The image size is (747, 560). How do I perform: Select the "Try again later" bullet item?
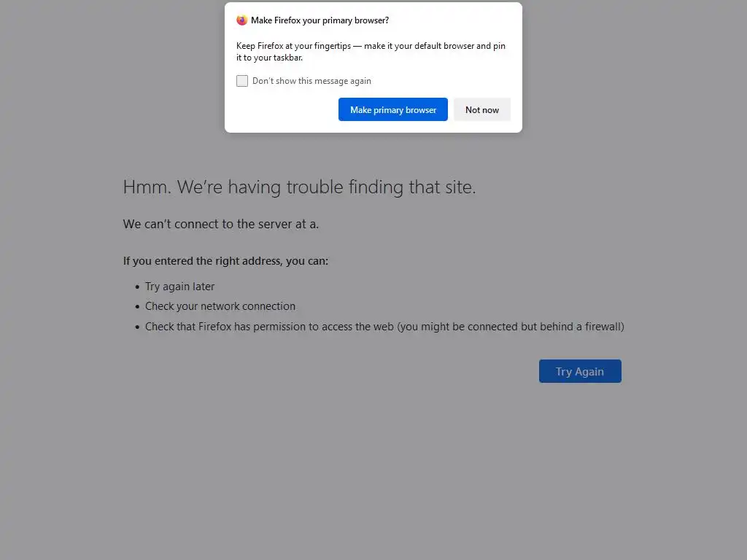click(x=179, y=287)
